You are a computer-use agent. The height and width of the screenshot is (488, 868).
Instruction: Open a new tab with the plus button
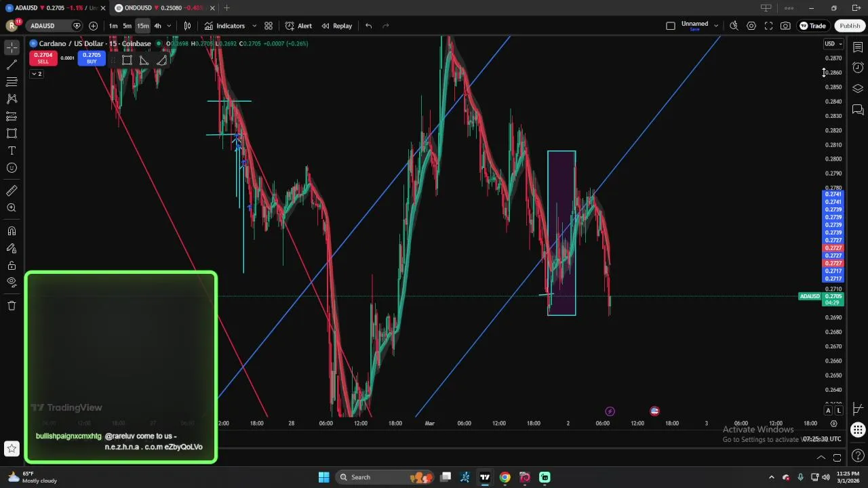[226, 8]
